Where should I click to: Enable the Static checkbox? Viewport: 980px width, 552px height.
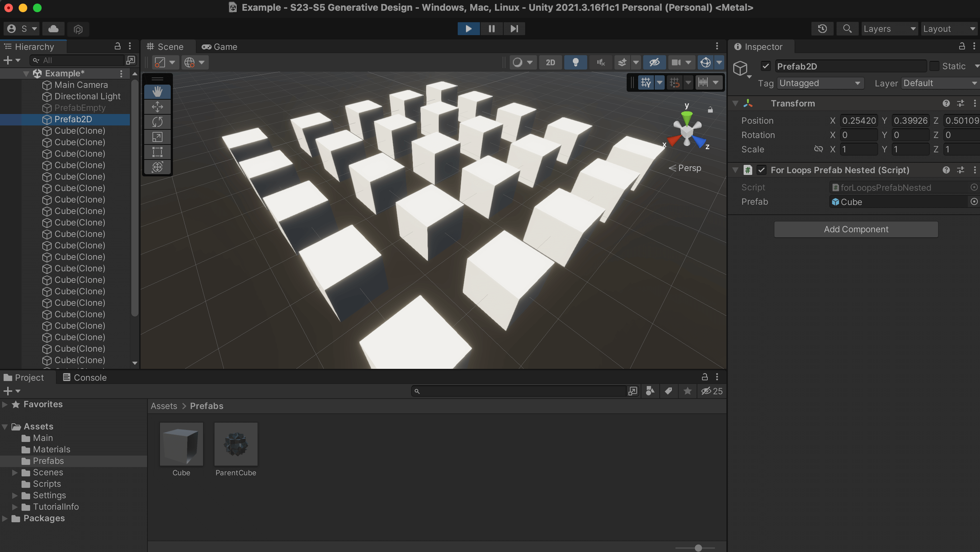pyautogui.click(x=934, y=66)
